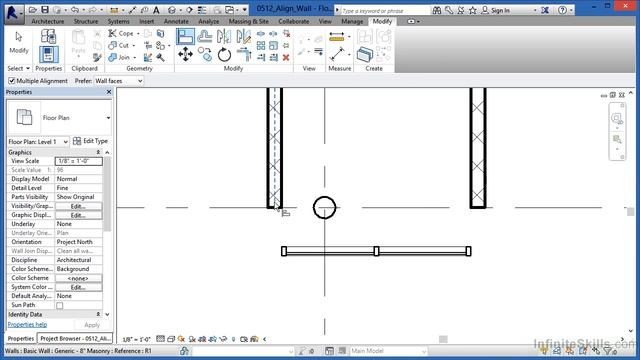
Task: Select the Array tool icon
Action: 261,45
